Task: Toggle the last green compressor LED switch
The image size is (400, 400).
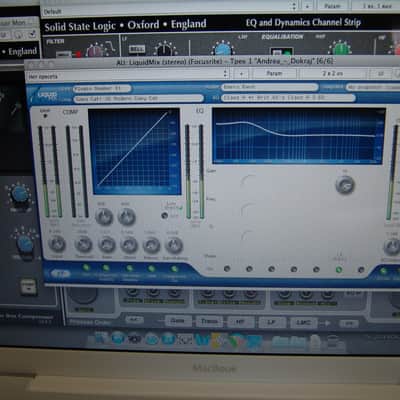Action: coord(174,268)
